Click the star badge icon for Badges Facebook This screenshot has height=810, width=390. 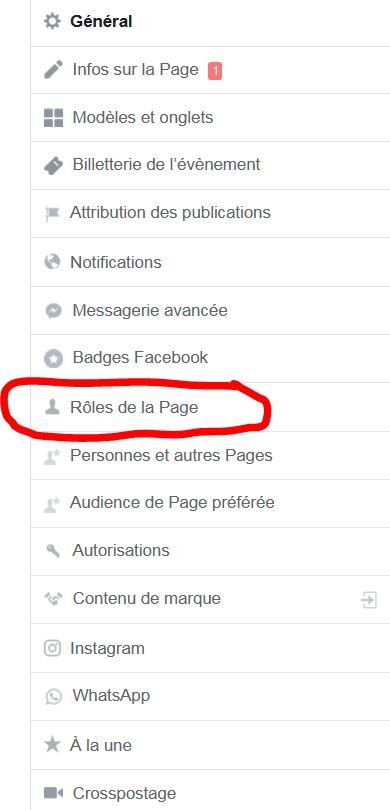[x=53, y=358]
